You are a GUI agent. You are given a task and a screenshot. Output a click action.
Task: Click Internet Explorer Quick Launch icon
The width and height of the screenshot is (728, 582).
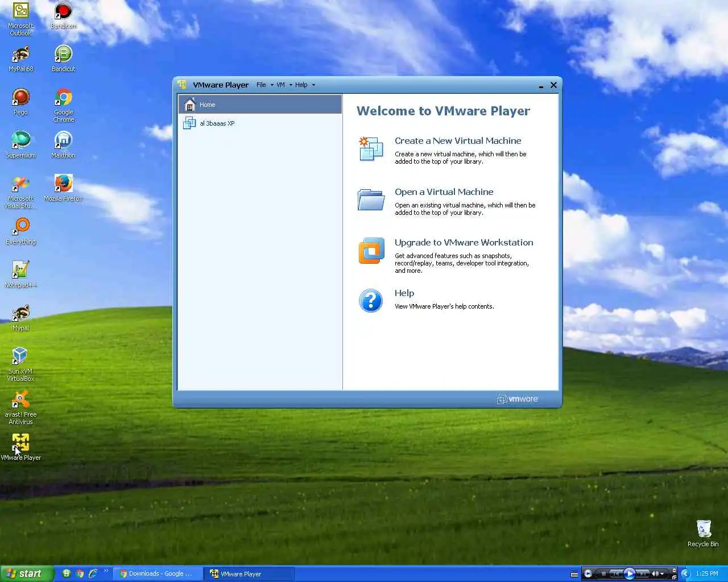click(x=93, y=573)
